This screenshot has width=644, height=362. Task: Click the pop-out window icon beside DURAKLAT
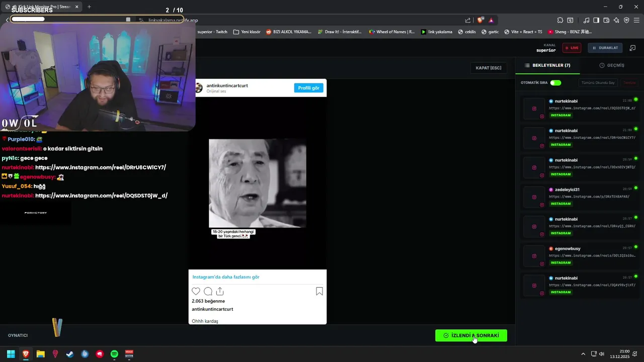632,48
